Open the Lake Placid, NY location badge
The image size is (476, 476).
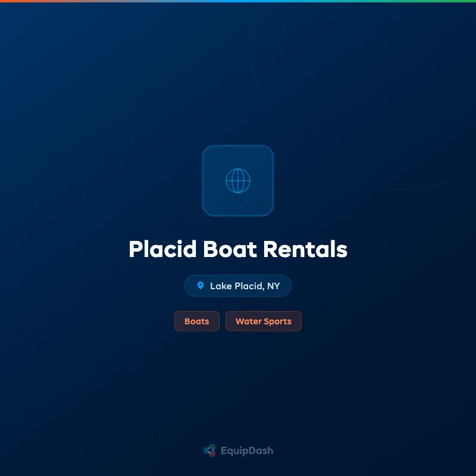[238, 286]
